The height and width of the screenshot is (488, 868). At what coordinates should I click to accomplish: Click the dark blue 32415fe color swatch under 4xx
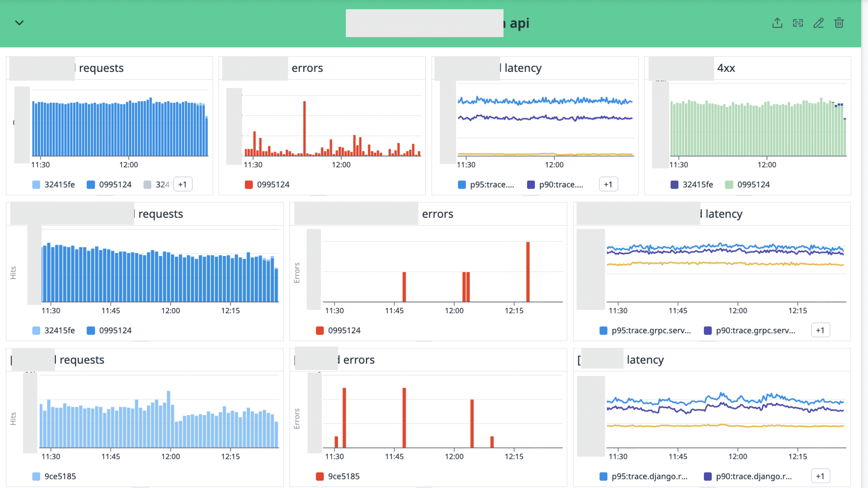click(x=675, y=184)
